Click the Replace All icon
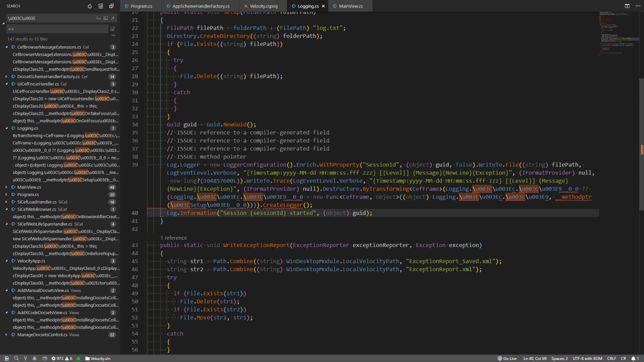This screenshot has width=644, height=362. pyautogui.click(x=113, y=29)
